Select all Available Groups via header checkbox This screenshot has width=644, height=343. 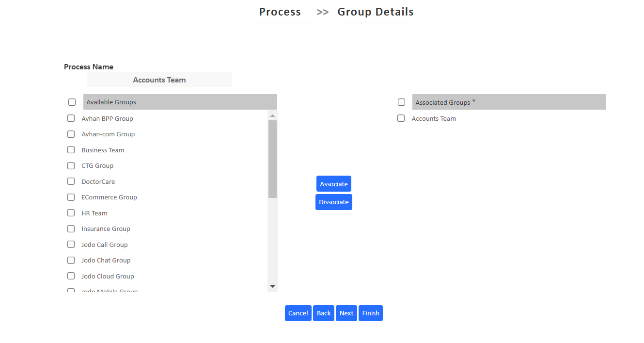point(72,102)
